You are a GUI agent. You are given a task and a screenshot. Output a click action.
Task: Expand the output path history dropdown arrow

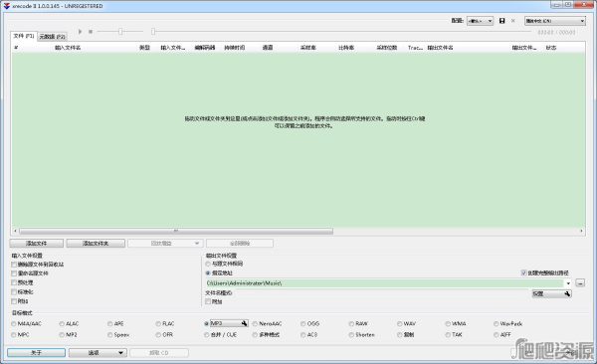pyautogui.click(x=568, y=283)
